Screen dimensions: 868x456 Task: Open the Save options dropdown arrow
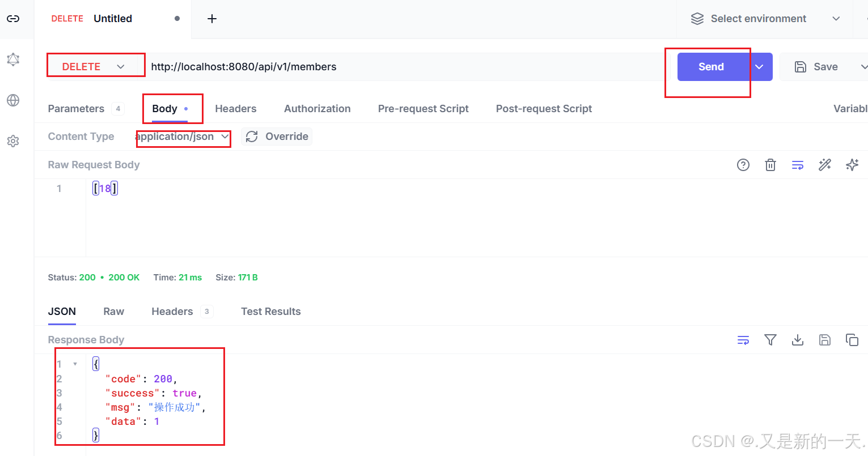click(863, 67)
